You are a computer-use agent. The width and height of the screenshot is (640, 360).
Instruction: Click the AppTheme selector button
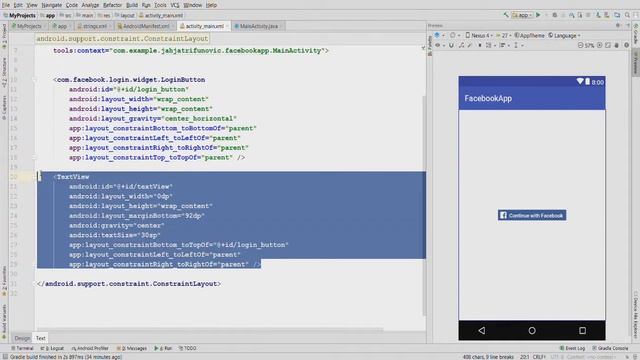click(529, 36)
